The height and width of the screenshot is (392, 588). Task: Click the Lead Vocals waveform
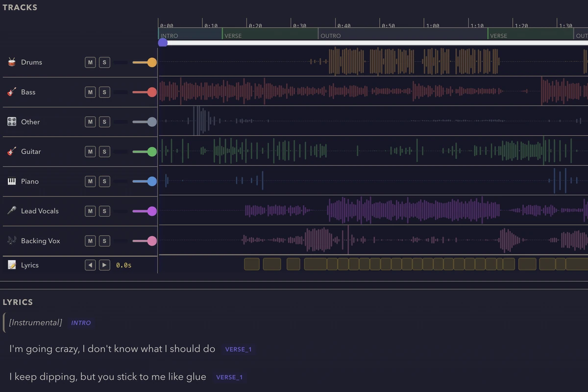pos(373,211)
